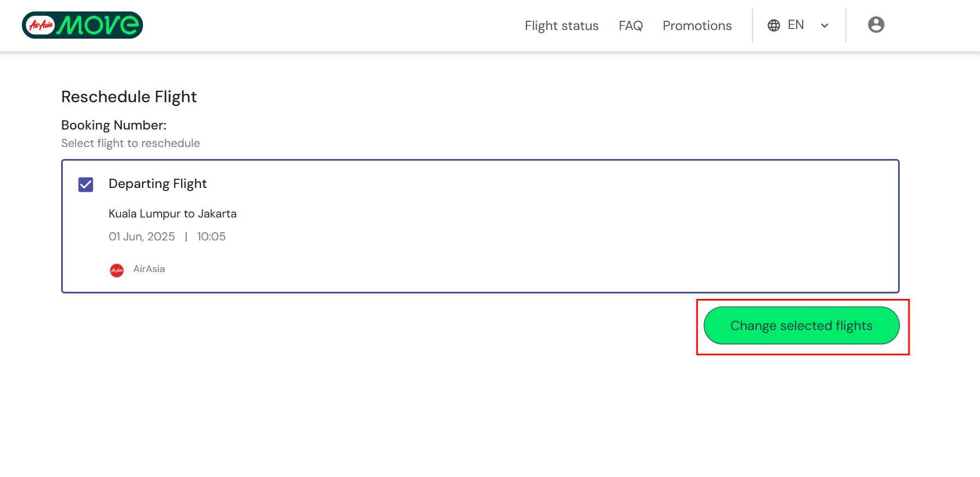Click the Departing Flight label
This screenshot has height=477, width=980.
(157, 184)
